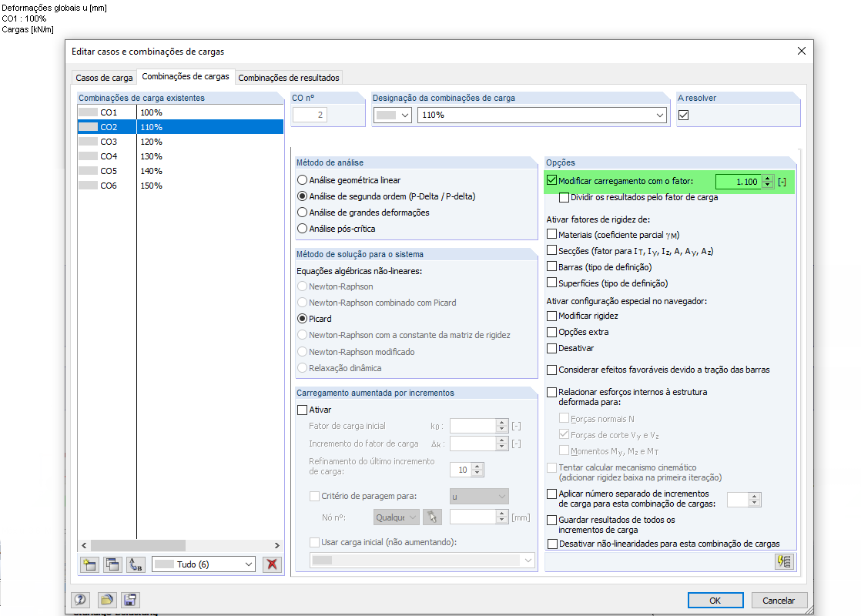Open the dialog help button

pyautogui.click(x=80, y=600)
